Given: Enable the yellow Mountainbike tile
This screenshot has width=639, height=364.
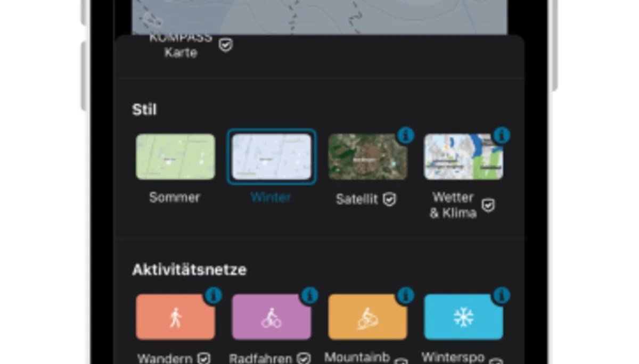Looking at the screenshot, I should click(x=367, y=317).
